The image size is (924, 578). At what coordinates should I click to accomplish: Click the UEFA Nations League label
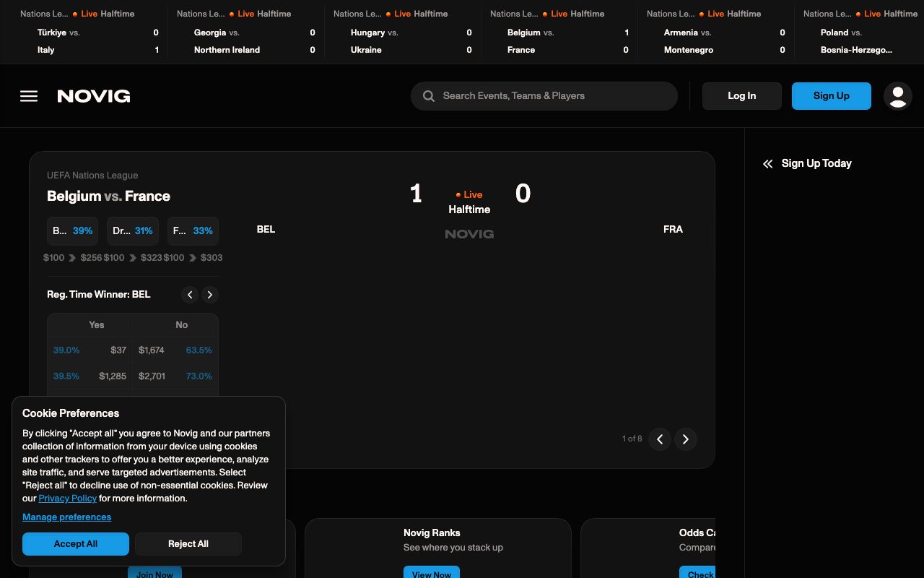pyautogui.click(x=92, y=176)
